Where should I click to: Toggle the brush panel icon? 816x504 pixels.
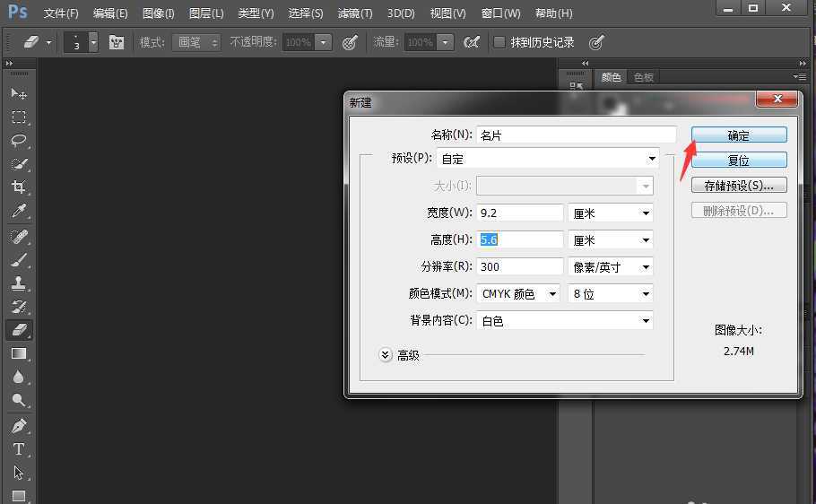coord(117,42)
